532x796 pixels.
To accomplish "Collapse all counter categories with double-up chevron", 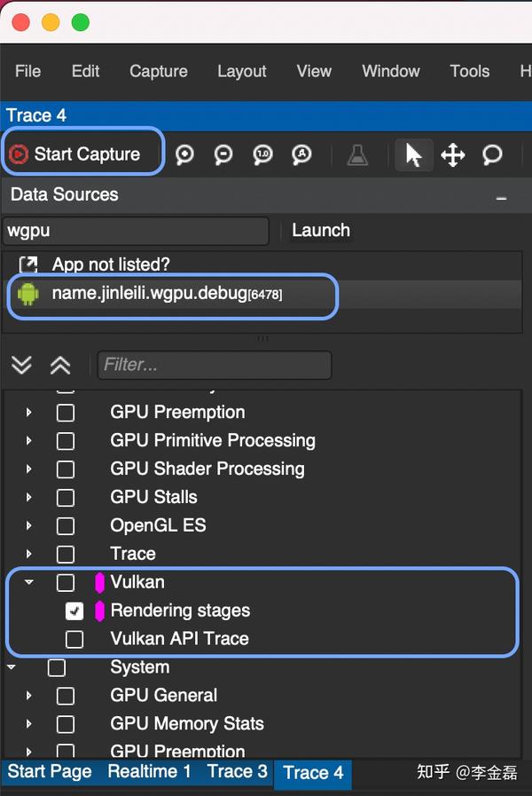I will 59,365.
